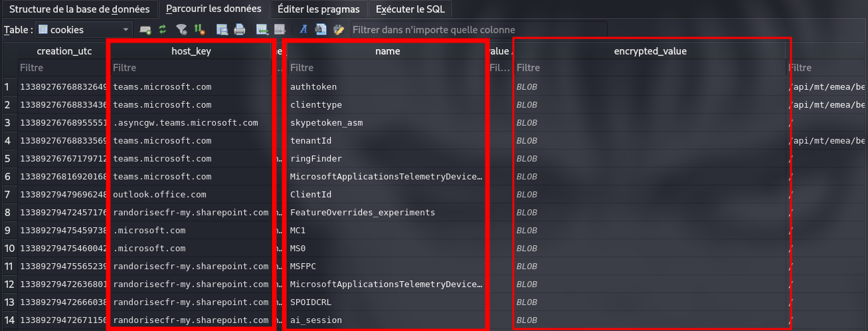
Task: Open the cookies table dropdown
Action: pos(126,30)
